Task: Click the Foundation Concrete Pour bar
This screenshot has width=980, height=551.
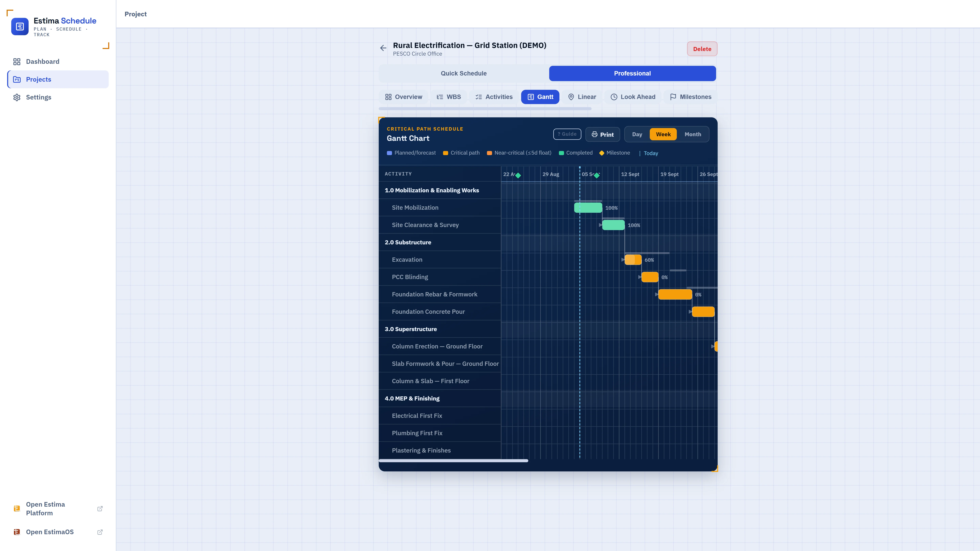Action: tap(703, 312)
